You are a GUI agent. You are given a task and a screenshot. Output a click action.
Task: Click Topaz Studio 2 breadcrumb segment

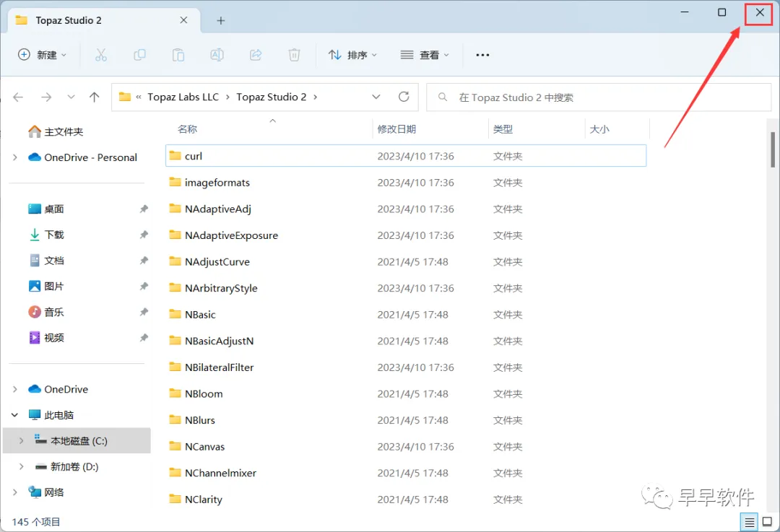[272, 97]
